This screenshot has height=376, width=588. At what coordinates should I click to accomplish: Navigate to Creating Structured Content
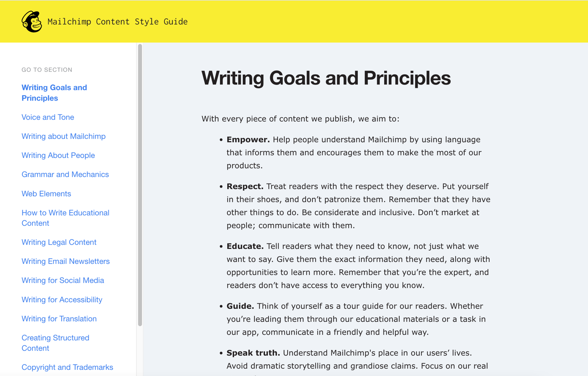pyautogui.click(x=55, y=343)
